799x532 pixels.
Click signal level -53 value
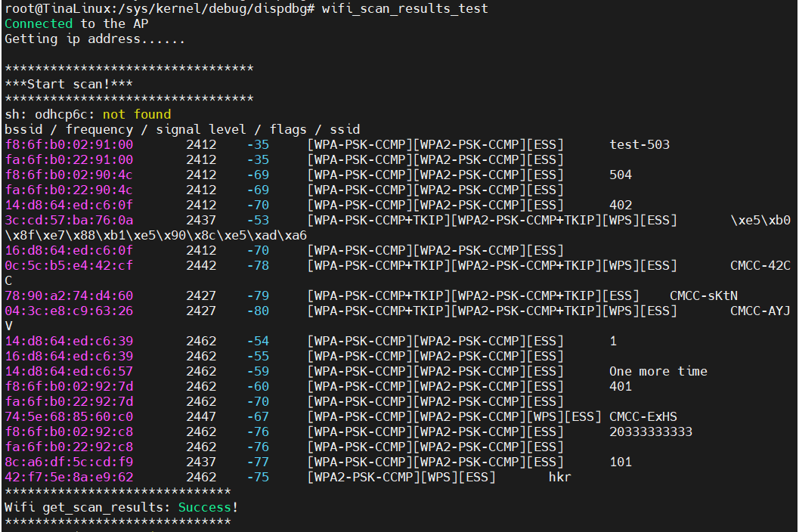(x=258, y=220)
